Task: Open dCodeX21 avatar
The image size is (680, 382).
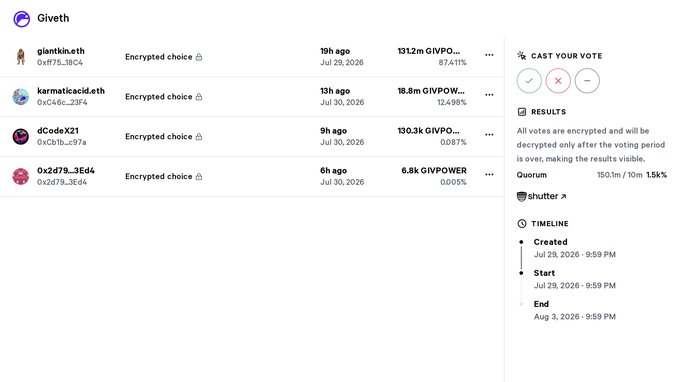Action: [20, 137]
